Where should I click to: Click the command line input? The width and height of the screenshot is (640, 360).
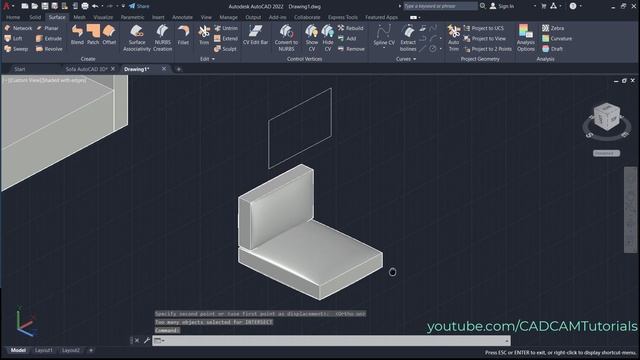click(331, 340)
